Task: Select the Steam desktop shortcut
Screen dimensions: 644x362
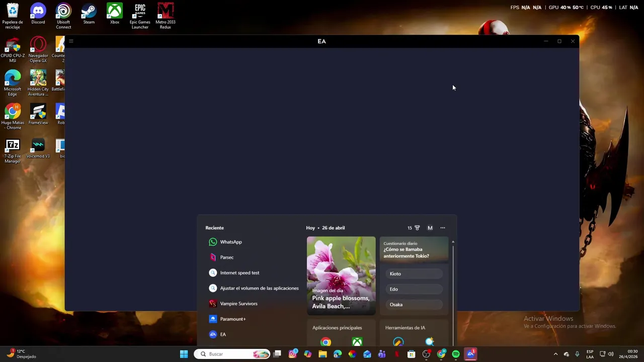Action: click(89, 14)
